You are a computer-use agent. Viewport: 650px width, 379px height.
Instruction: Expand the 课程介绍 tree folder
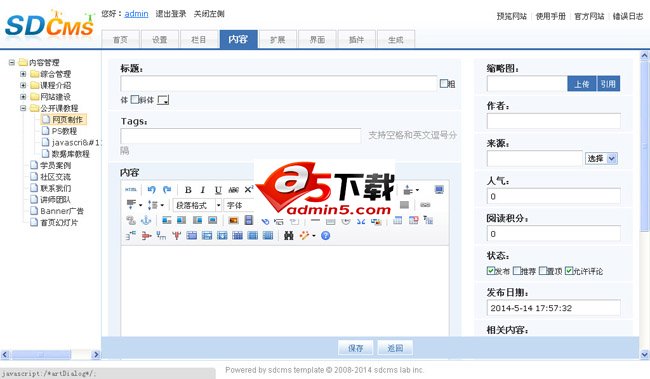coord(23,85)
